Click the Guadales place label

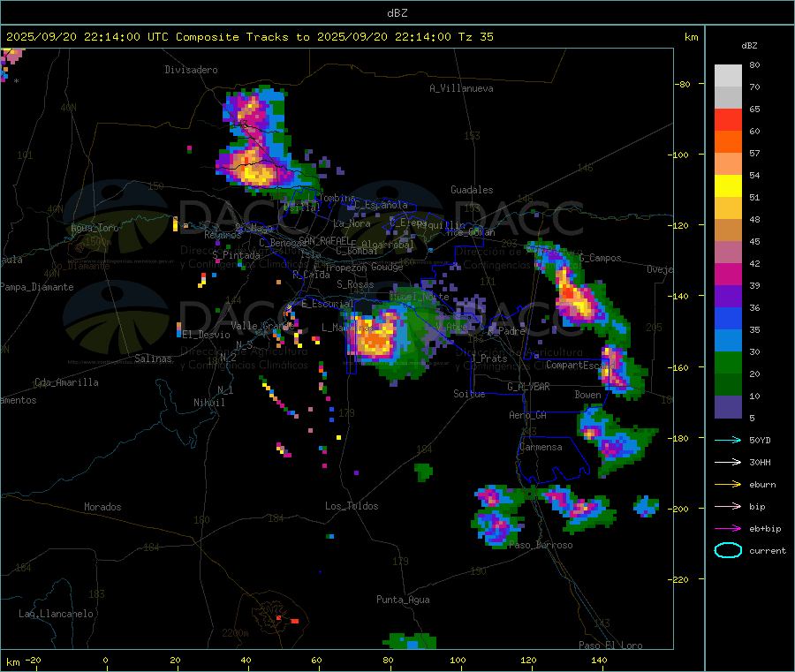472,190
